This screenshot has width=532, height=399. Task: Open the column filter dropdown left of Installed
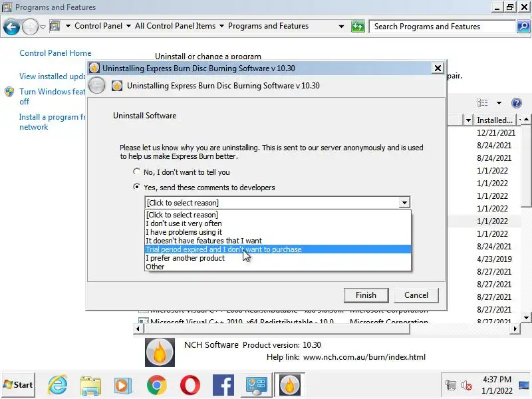click(x=468, y=120)
